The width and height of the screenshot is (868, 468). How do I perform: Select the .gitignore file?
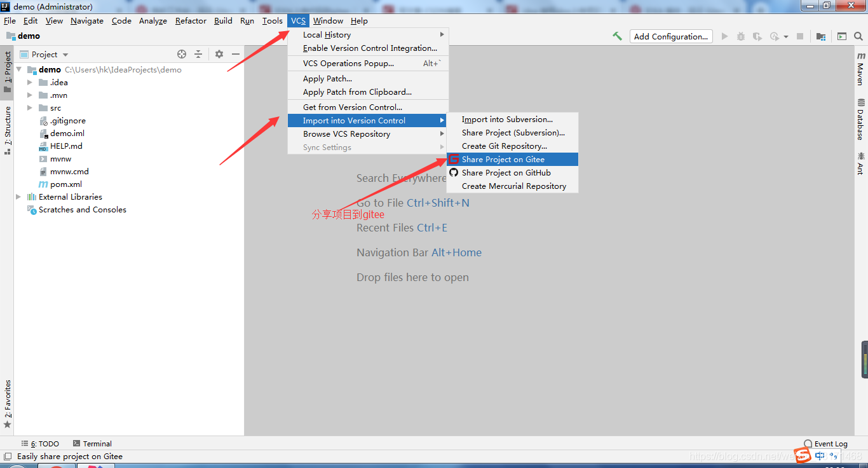(x=67, y=120)
